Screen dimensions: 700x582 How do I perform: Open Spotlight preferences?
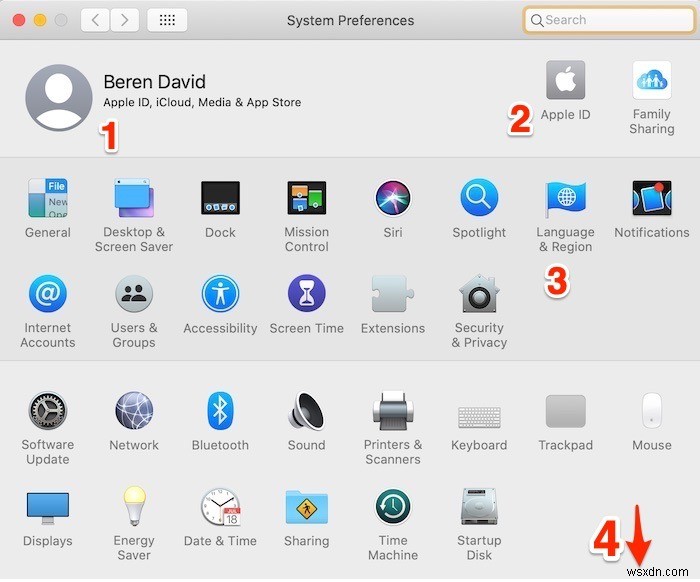479,197
